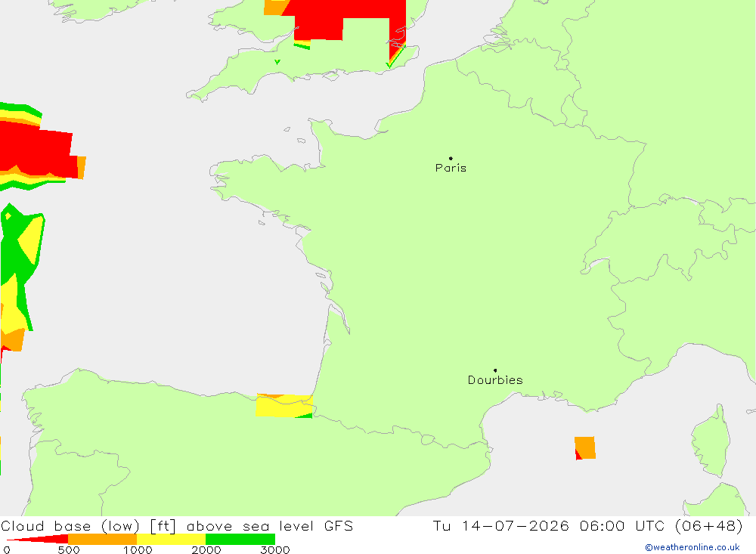This screenshot has width=756, height=554.
Task: Click the Paris city label
Action: coord(451,168)
